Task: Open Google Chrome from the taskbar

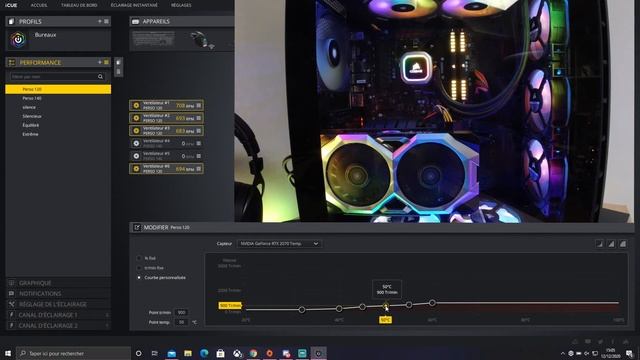Action: click(x=253, y=353)
